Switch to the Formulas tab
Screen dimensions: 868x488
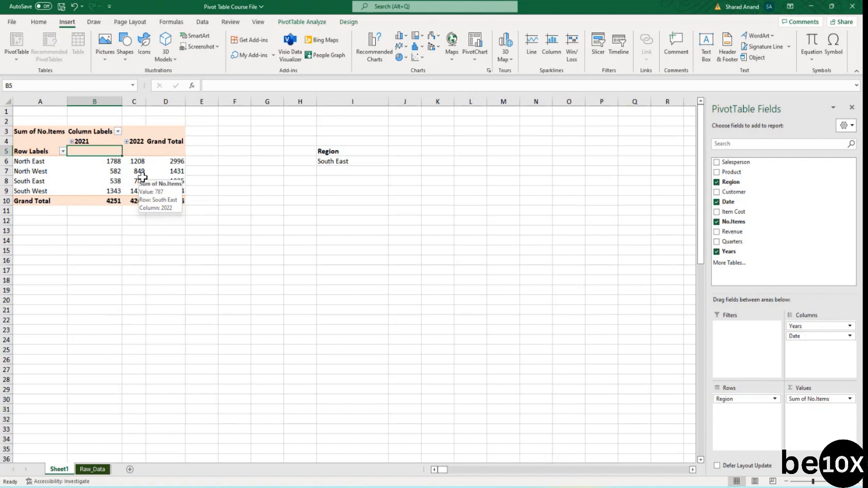(171, 22)
